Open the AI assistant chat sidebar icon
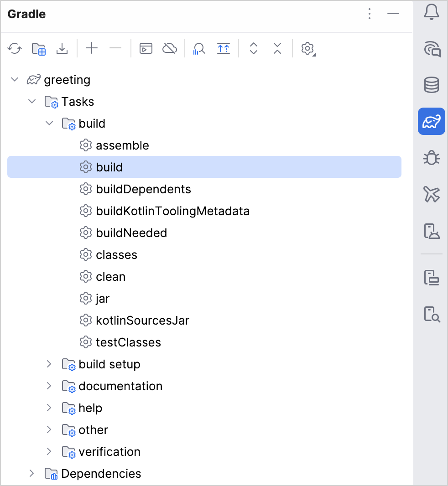Image resolution: width=448 pixels, height=486 pixels. [x=432, y=49]
